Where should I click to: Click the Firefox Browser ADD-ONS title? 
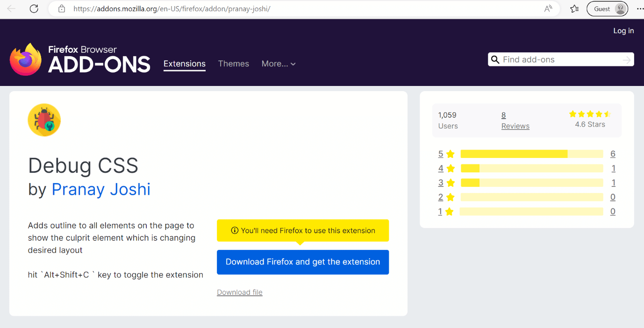pos(99,60)
